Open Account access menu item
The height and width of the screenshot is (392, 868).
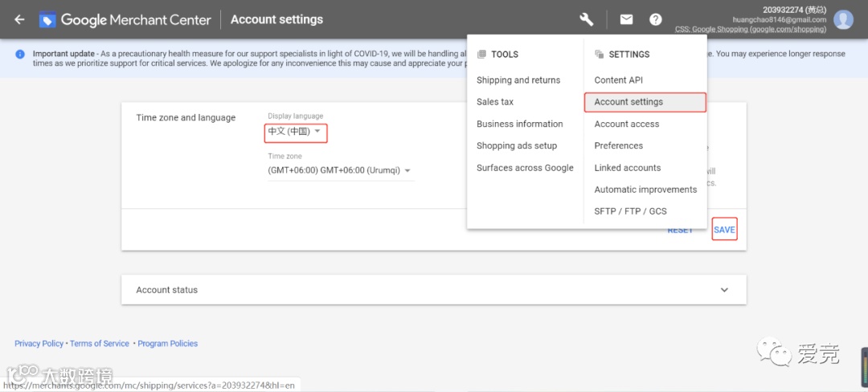point(627,124)
